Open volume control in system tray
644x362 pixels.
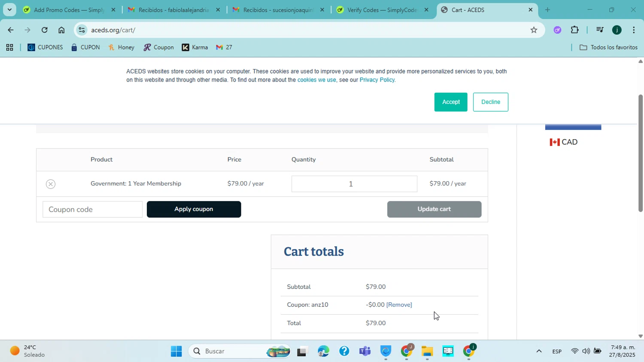click(586, 351)
